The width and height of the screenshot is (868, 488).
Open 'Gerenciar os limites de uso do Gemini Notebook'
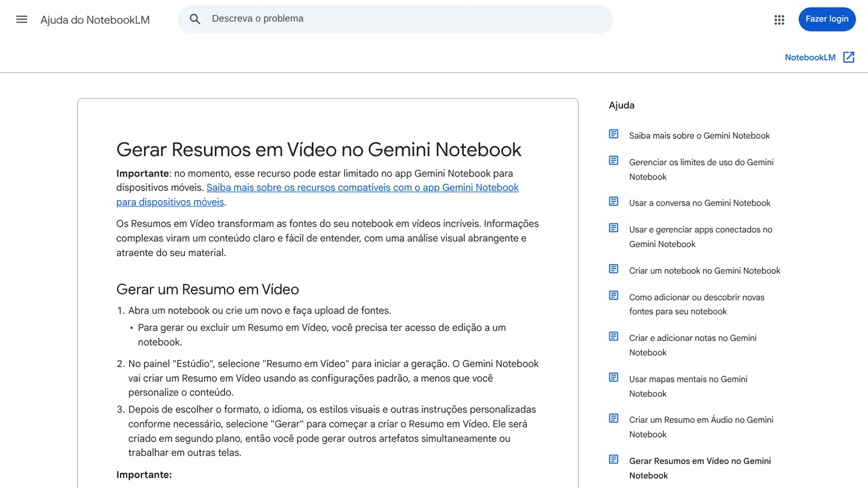click(701, 169)
